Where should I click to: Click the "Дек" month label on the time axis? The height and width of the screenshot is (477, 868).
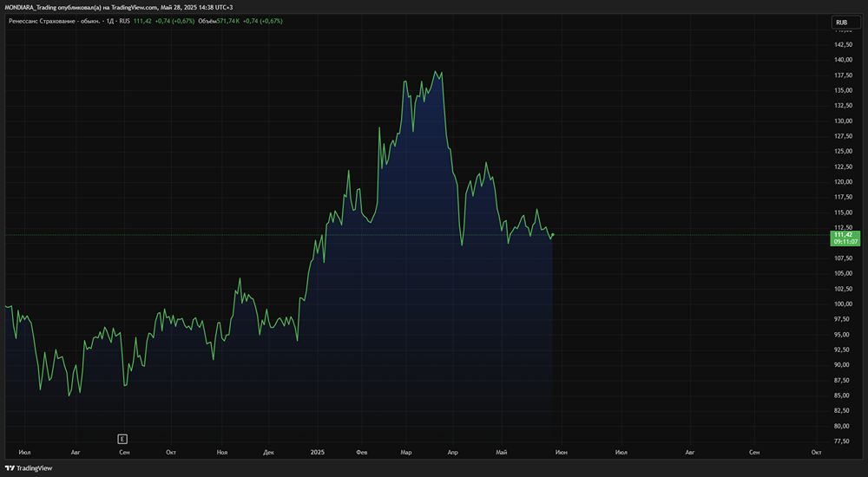[268, 452]
